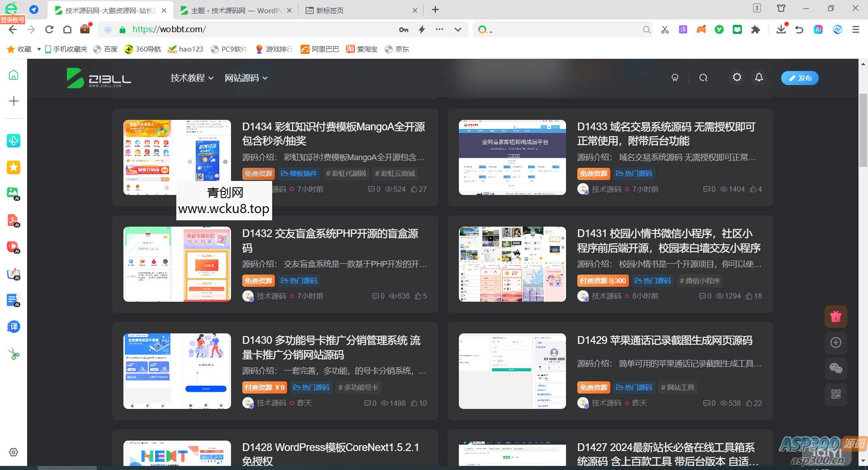
Task: Click the 发布 publish button
Action: point(799,77)
